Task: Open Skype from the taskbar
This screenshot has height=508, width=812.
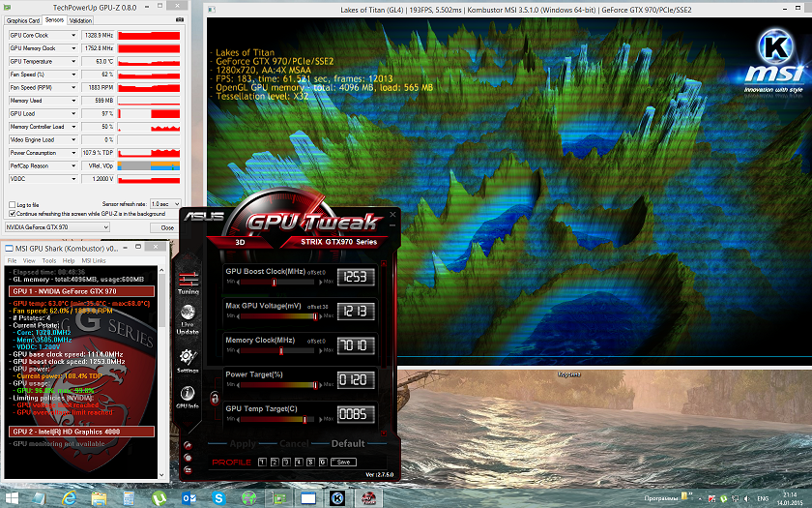Action: pos(218,497)
